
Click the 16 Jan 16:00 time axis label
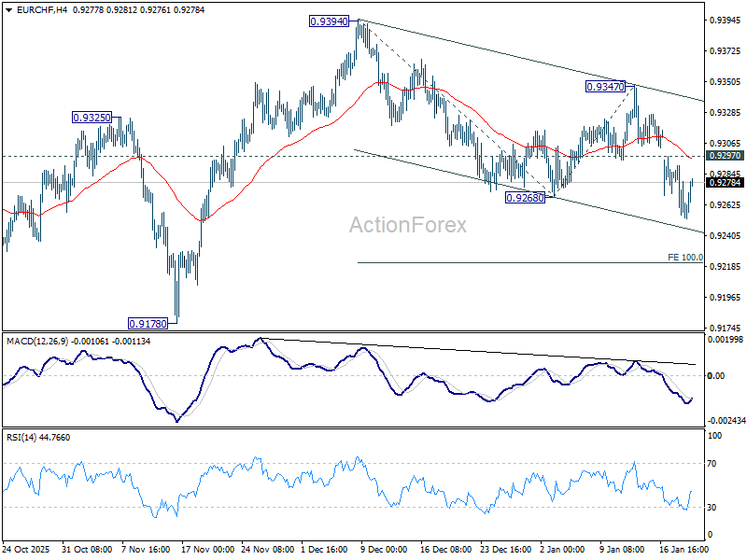(x=684, y=549)
